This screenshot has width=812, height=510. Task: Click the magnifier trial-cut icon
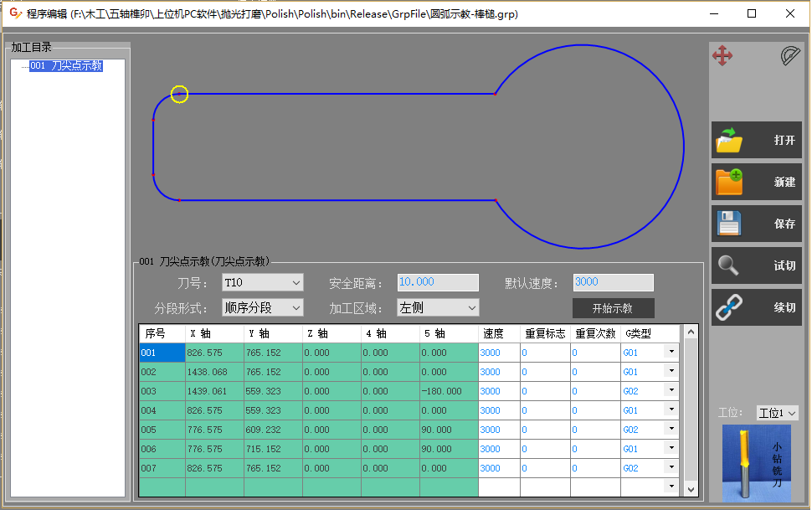coord(729,265)
